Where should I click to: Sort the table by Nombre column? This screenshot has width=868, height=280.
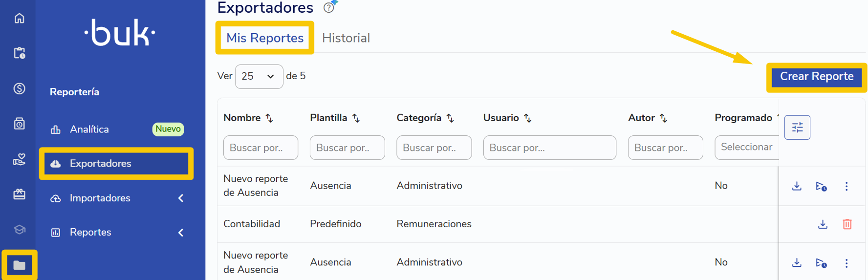point(270,118)
